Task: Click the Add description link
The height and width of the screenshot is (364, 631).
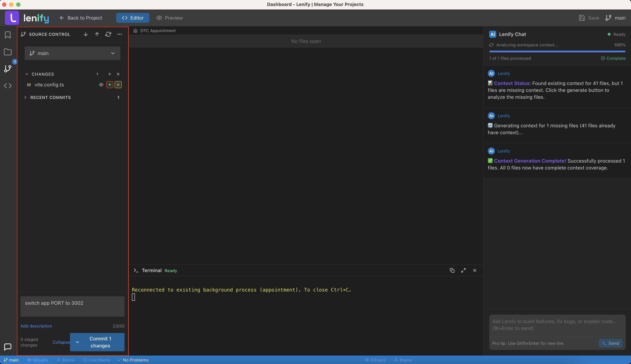Action: pos(36,326)
